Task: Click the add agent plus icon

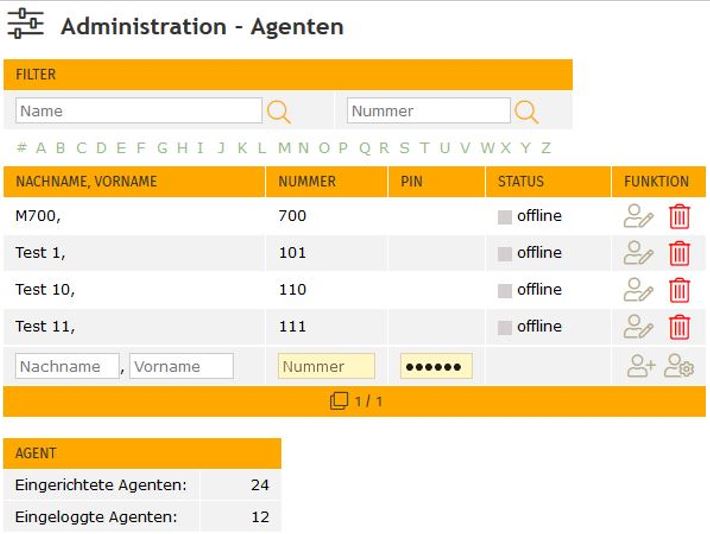Action: coord(641,367)
